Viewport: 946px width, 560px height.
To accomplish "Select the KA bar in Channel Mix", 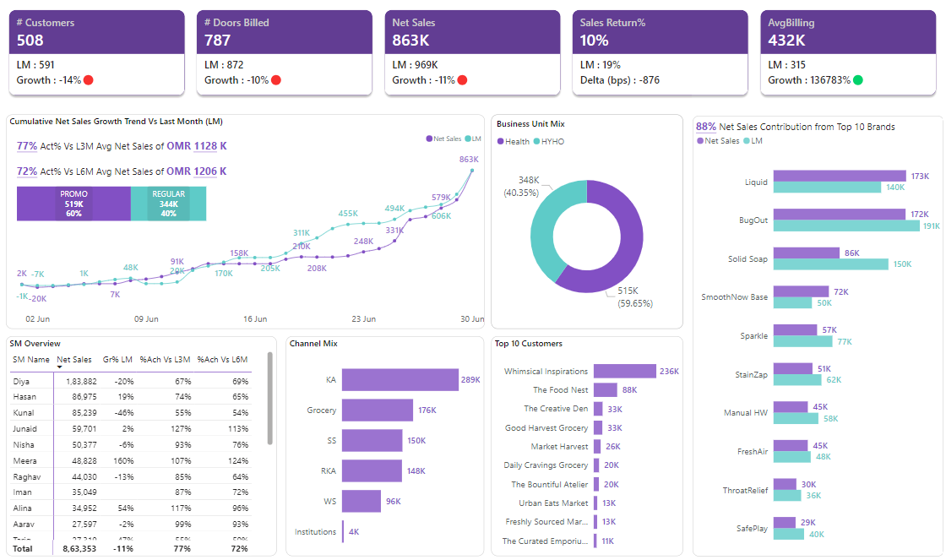I will (x=400, y=380).
